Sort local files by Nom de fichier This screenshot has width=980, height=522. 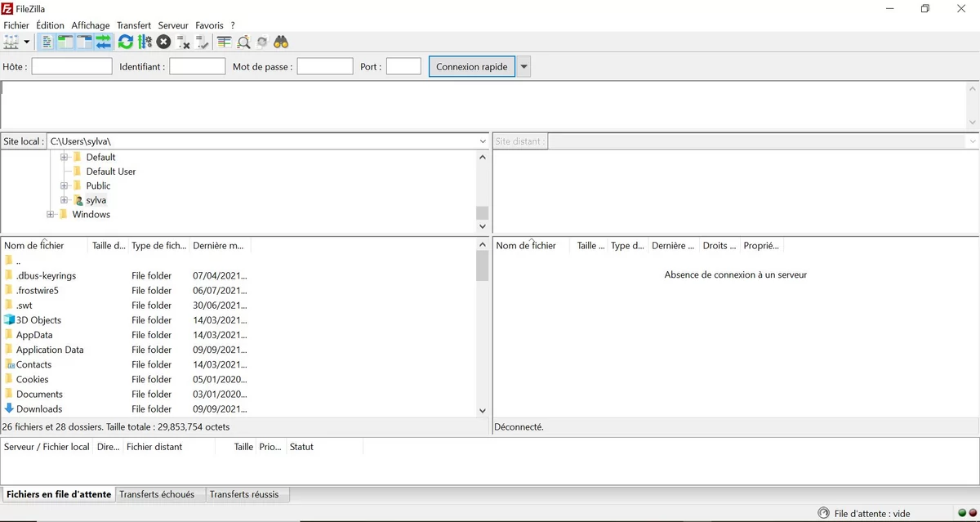click(45, 245)
